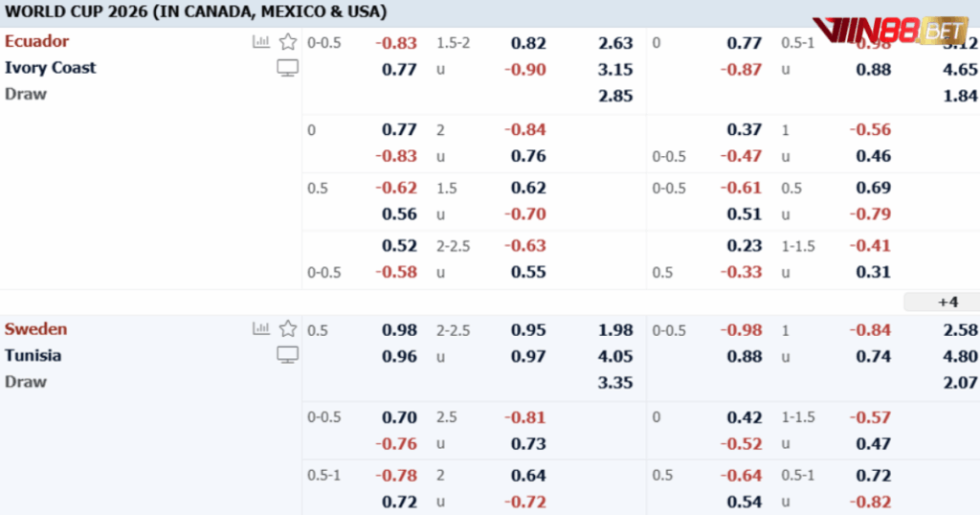
Task: Pick Ecuador handicap 0-0.5 odds -0.83
Action: 395,43
